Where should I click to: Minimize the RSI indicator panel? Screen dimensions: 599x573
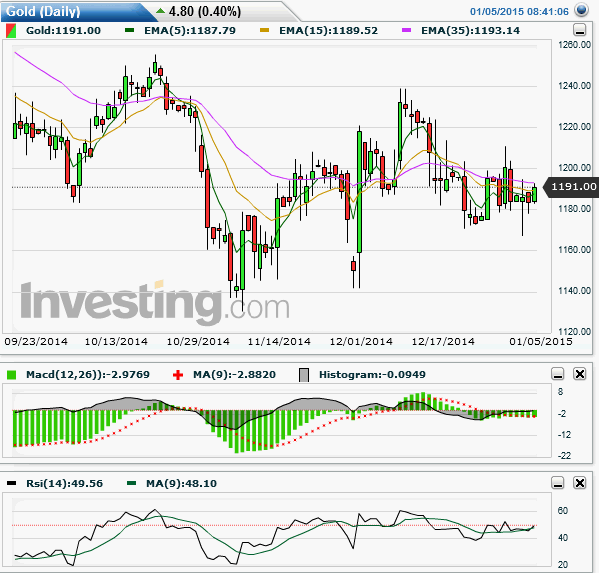click(x=558, y=483)
